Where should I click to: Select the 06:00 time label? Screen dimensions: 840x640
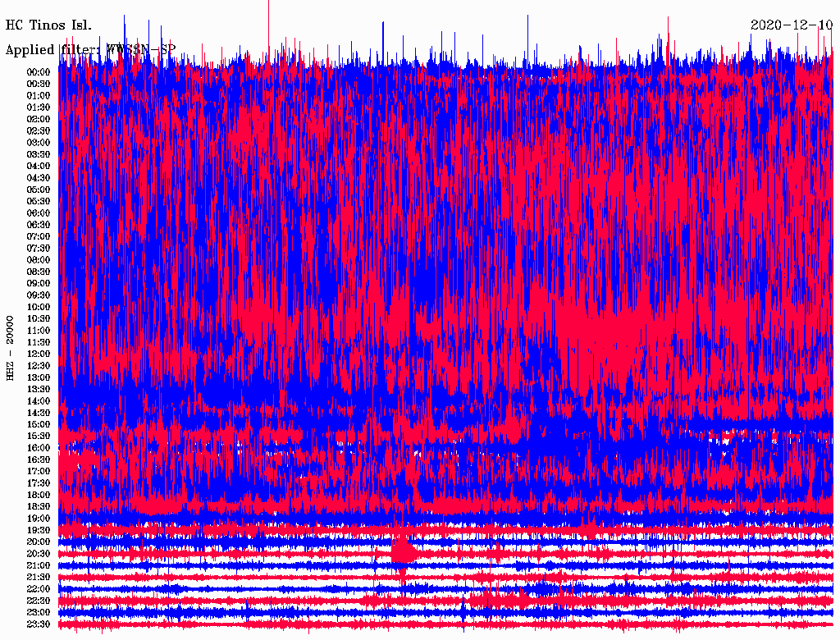click(38, 213)
